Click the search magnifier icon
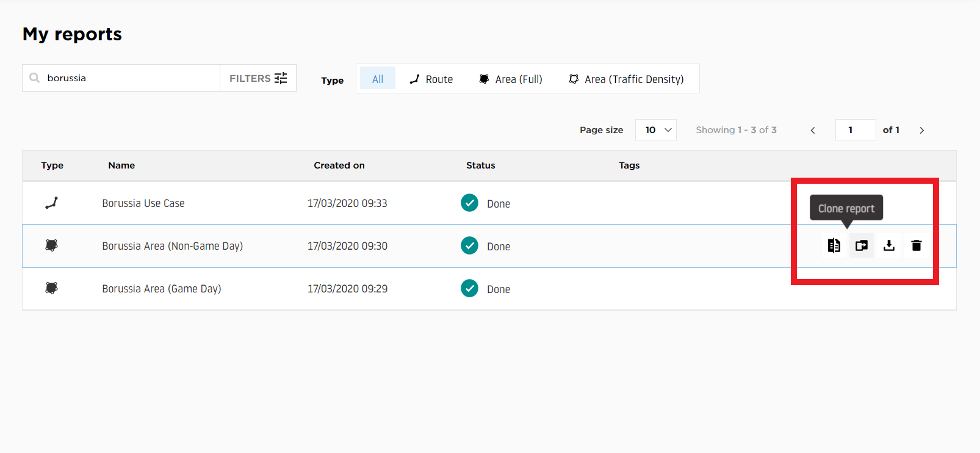Viewport: 980px width, 453px height. point(35,78)
